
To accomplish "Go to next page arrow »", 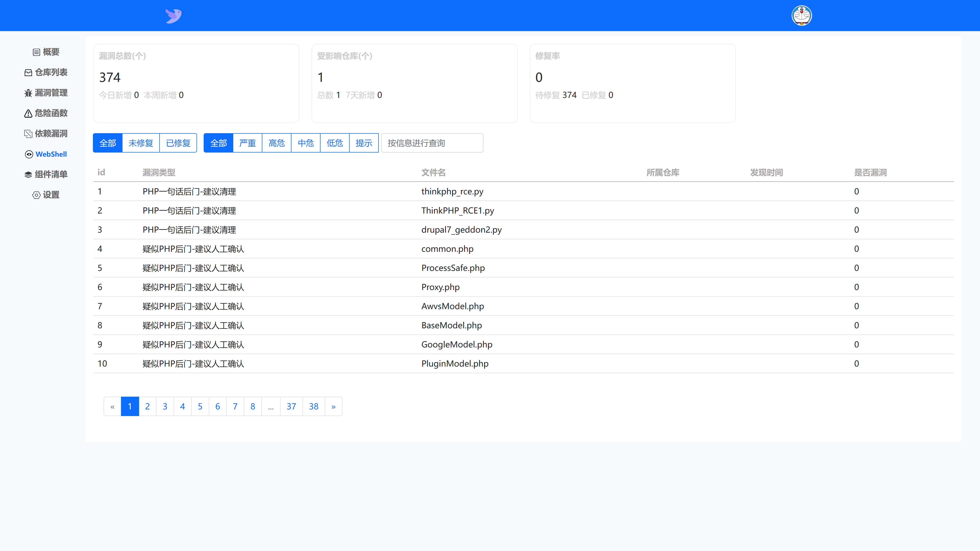I will click(x=333, y=407).
